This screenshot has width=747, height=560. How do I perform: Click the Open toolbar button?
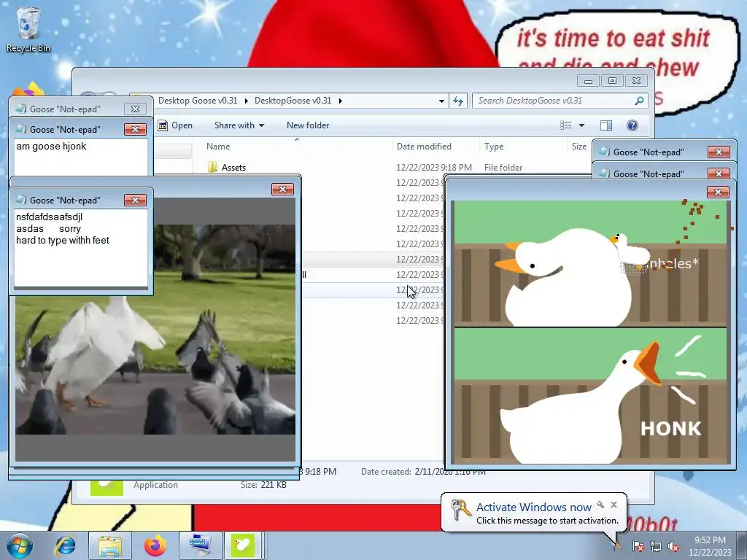175,125
